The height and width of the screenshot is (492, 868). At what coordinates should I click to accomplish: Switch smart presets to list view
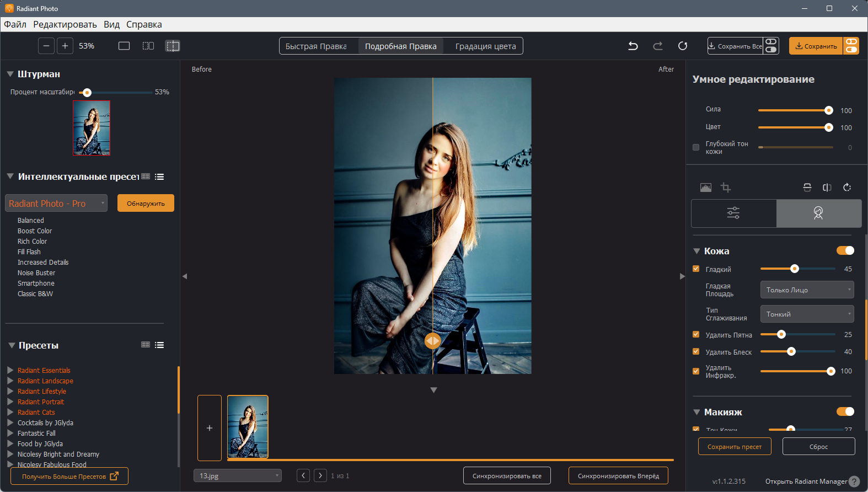(159, 177)
